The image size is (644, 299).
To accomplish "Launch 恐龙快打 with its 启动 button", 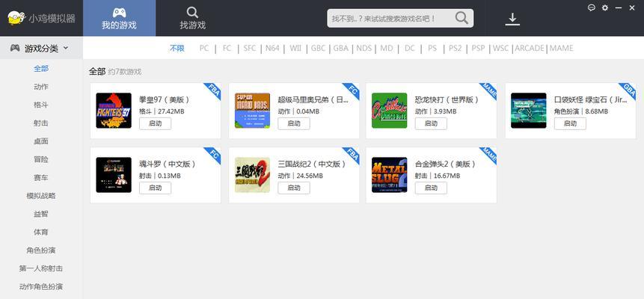I will tap(431, 123).
